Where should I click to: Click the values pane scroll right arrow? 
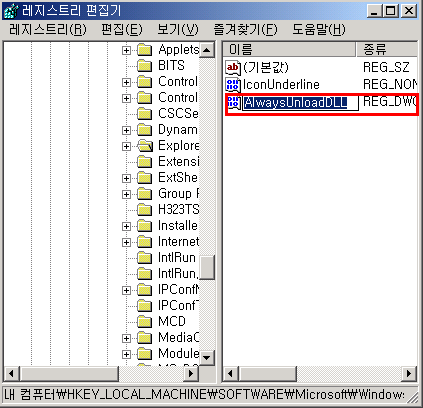[x=409, y=373]
